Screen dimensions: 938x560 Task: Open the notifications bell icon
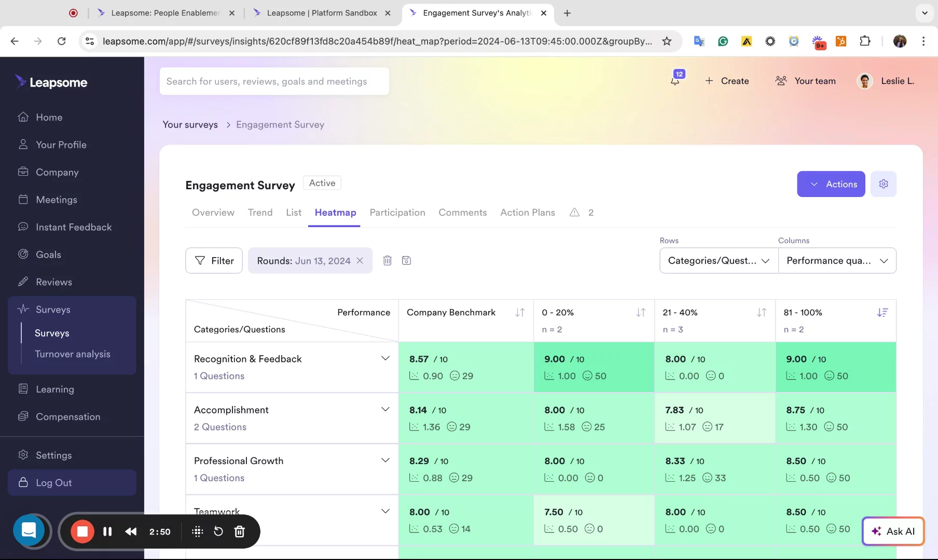675,81
